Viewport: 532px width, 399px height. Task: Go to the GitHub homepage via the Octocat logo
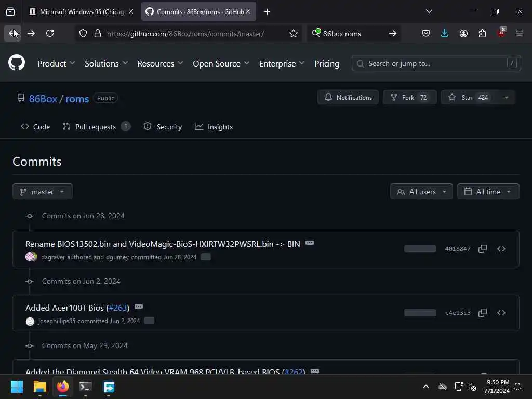[17, 63]
